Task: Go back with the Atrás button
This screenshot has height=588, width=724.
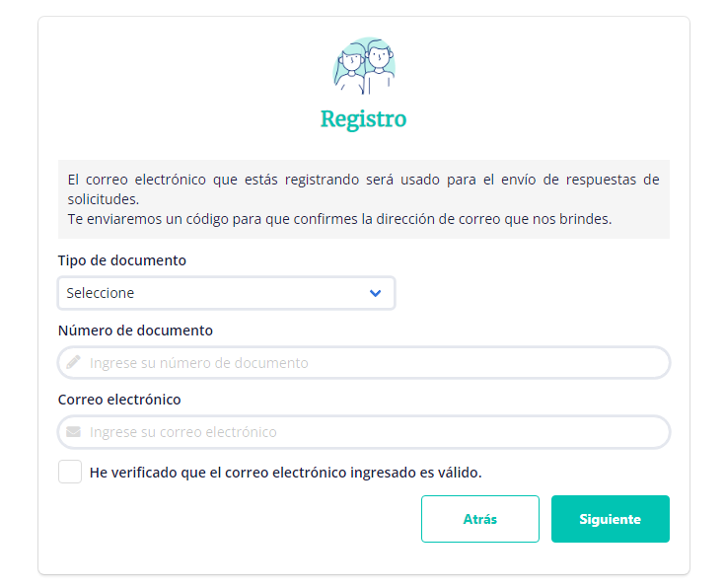Action: click(x=480, y=519)
